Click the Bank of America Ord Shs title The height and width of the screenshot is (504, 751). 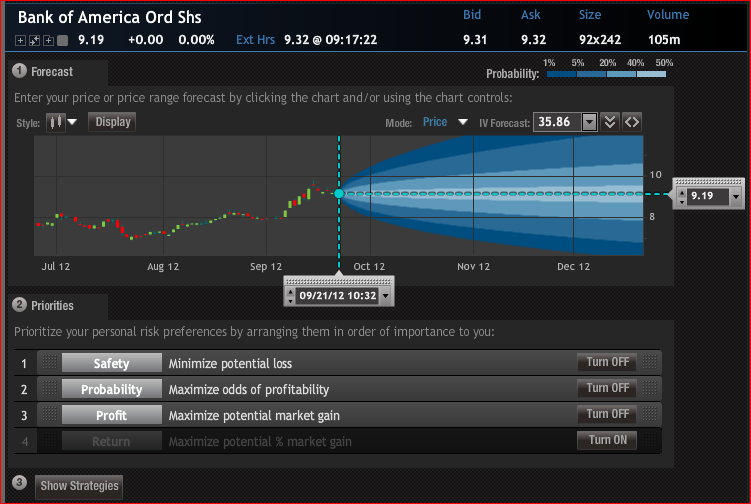coord(110,18)
